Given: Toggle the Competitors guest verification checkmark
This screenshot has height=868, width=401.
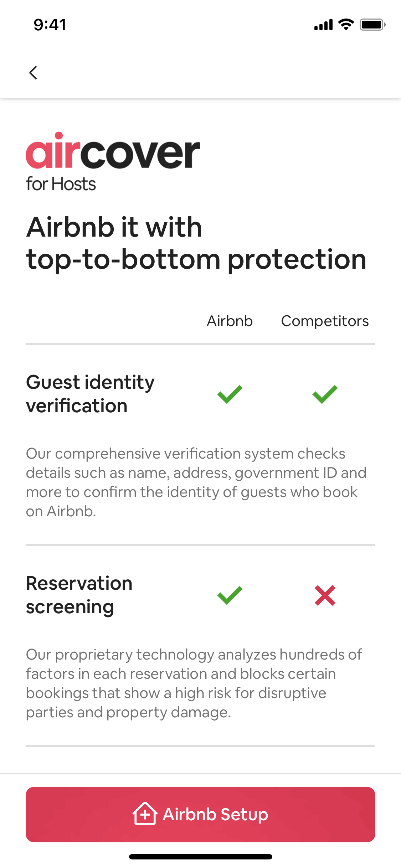Looking at the screenshot, I should pos(324,393).
